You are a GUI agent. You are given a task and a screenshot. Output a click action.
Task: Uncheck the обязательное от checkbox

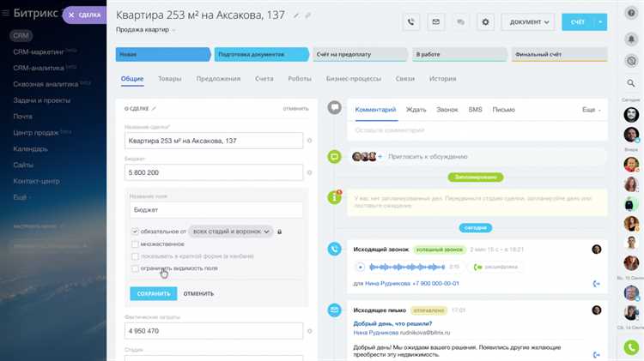point(135,232)
